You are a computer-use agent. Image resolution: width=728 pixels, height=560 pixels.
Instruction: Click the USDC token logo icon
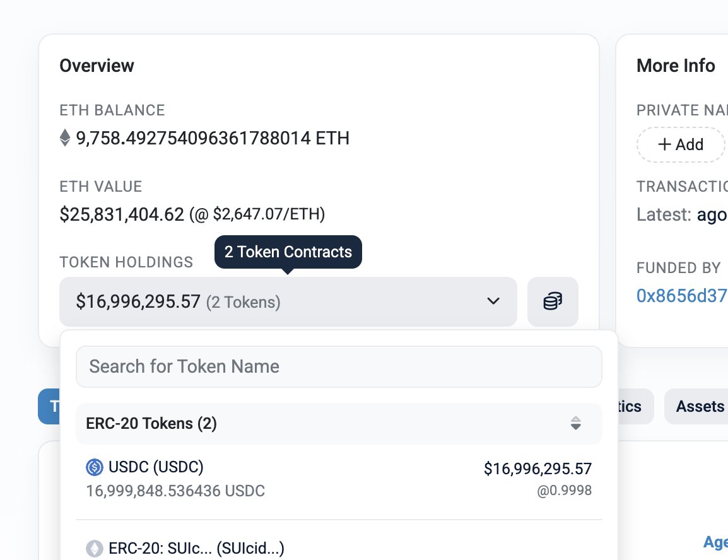95,467
